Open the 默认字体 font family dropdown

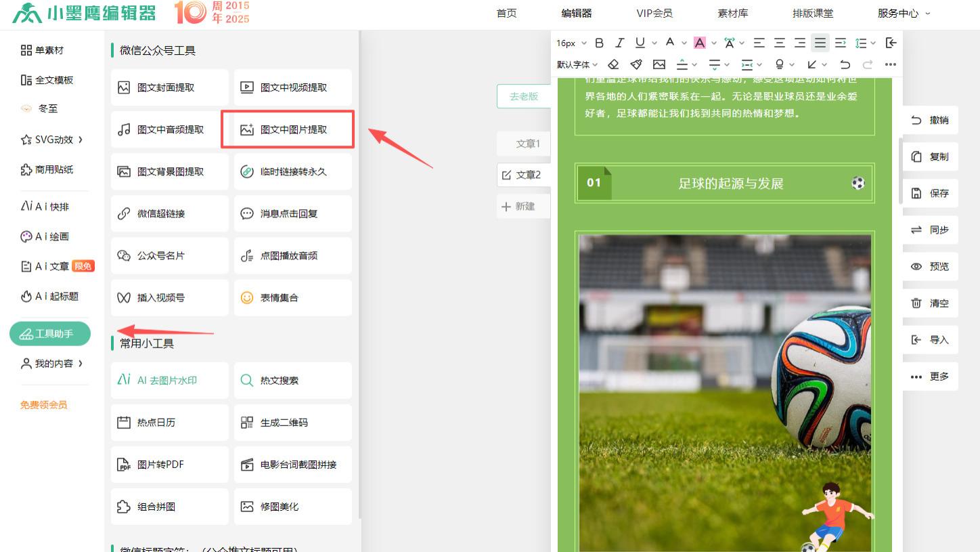pos(574,64)
